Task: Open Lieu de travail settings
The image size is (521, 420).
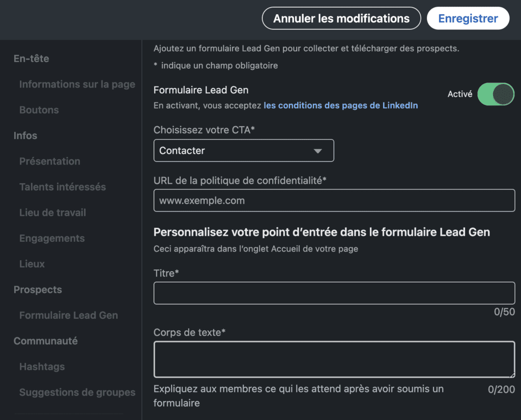Action: 52,213
